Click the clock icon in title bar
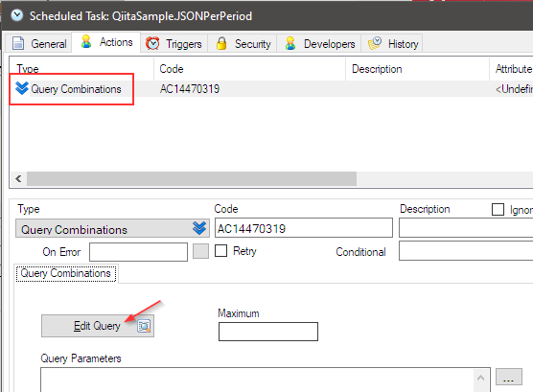 [17, 15]
